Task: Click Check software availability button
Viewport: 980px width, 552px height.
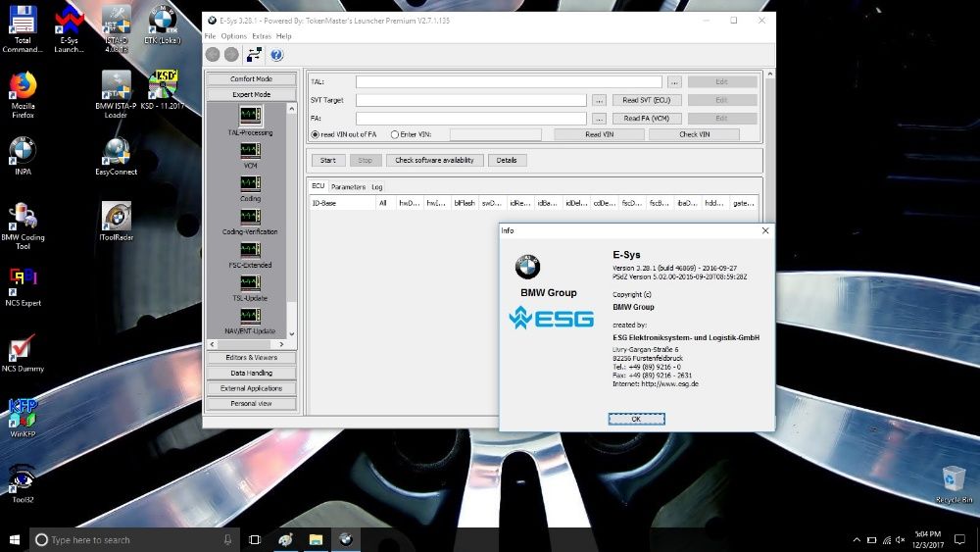Action: point(434,160)
